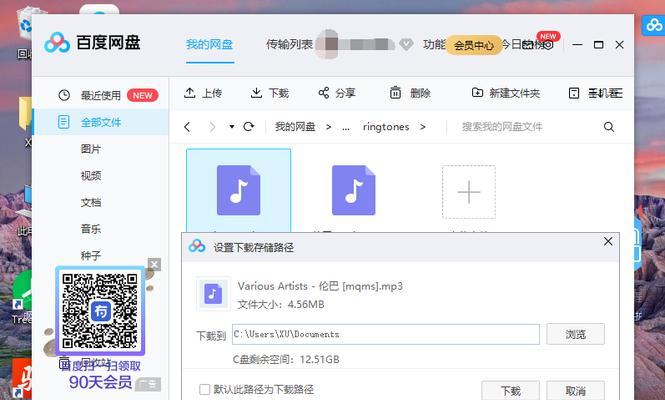Click the clock icon for recent files

[64, 95]
